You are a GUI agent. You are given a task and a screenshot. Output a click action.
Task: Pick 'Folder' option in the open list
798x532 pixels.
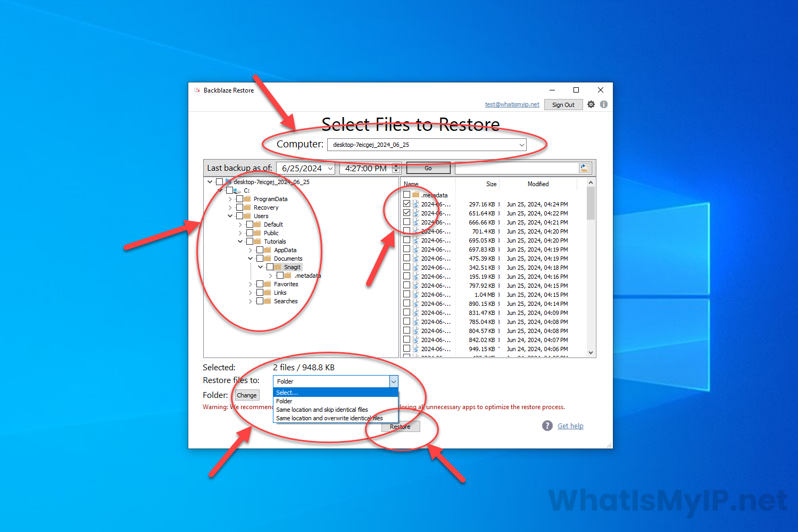(284, 401)
